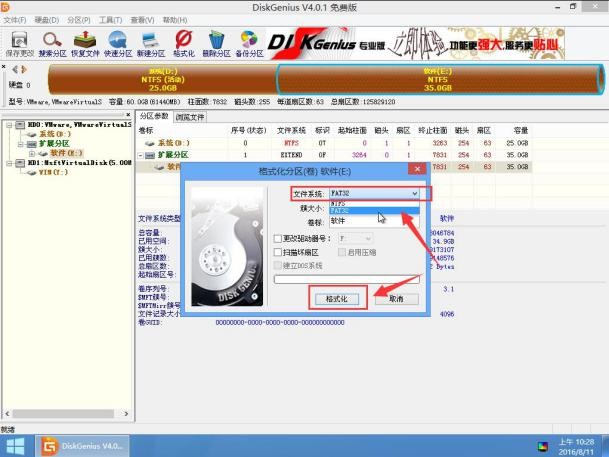609x457 pixels.
Task: Collapse the HD0 VMware disk tree node
Action: click(9, 125)
